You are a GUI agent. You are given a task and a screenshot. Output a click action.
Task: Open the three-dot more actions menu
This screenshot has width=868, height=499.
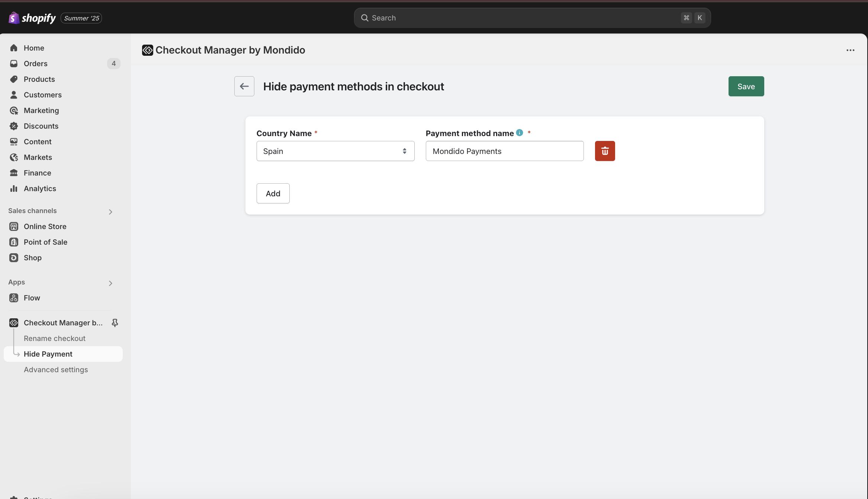point(850,50)
